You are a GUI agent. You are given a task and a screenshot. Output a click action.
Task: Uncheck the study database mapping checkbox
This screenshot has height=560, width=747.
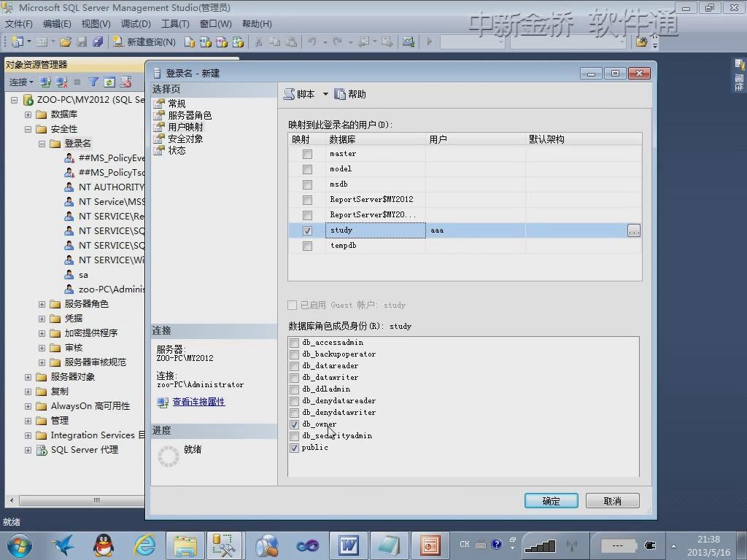point(307,230)
